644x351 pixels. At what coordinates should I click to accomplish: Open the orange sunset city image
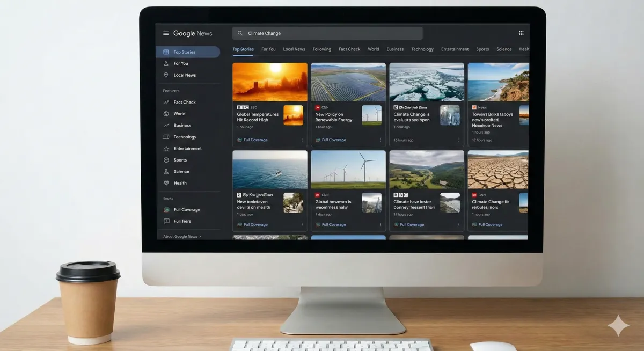(x=270, y=82)
